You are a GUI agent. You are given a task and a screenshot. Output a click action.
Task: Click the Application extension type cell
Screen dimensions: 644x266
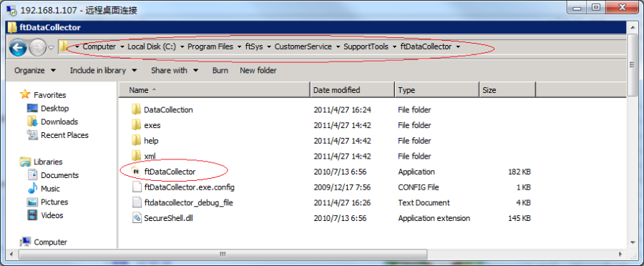(434, 218)
